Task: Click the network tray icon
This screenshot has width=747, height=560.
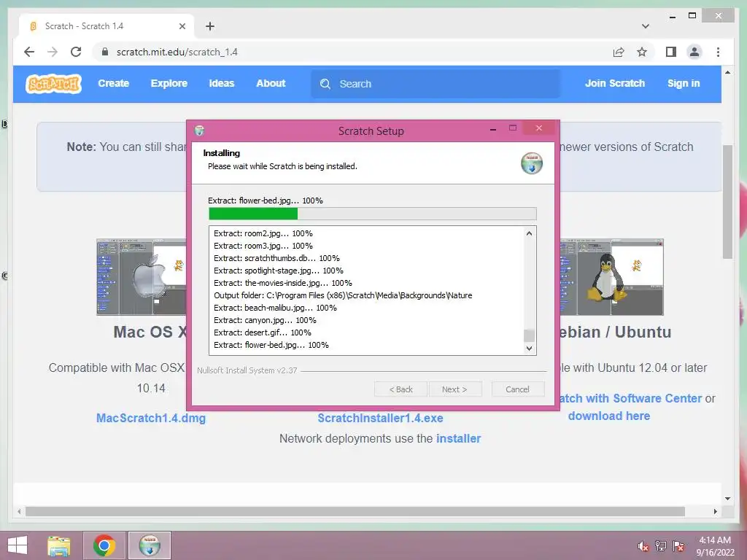Action: tap(661, 546)
